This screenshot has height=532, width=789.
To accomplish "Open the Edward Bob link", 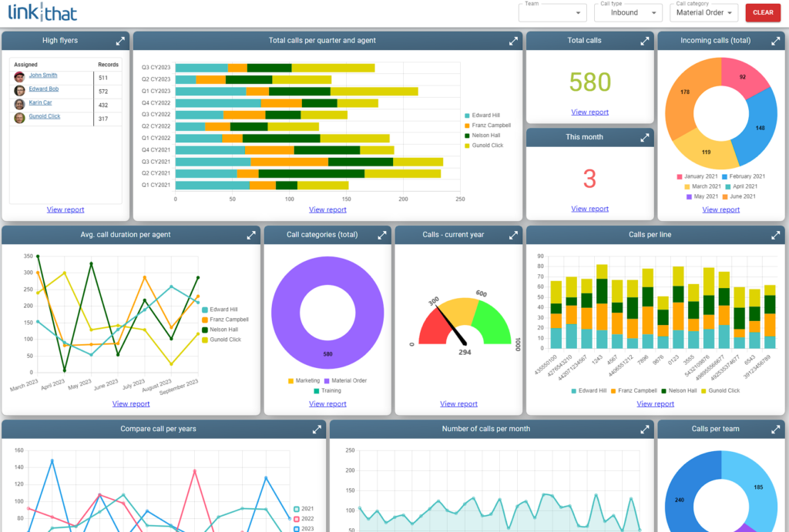I will [x=43, y=89].
